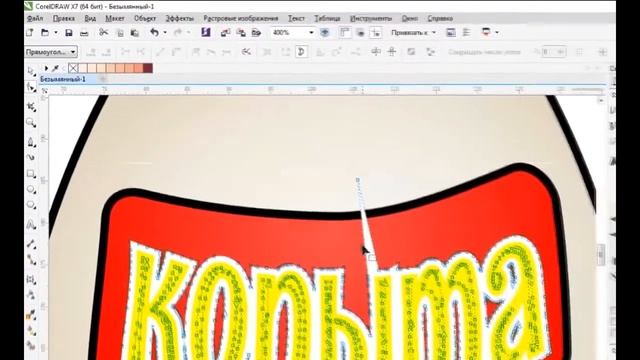Open the undo history dropdown arrow
The width and height of the screenshot is (640, 360).
click(x=165, y=33)
